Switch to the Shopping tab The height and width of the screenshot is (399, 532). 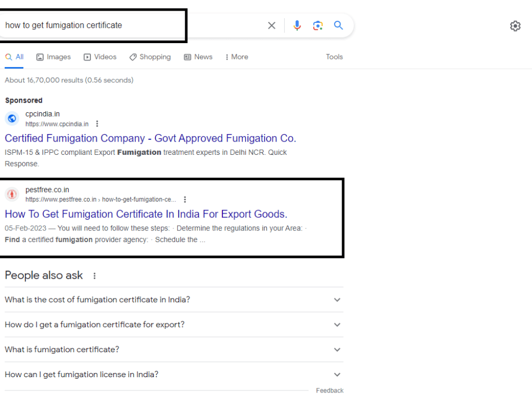[x=150, y=57]
